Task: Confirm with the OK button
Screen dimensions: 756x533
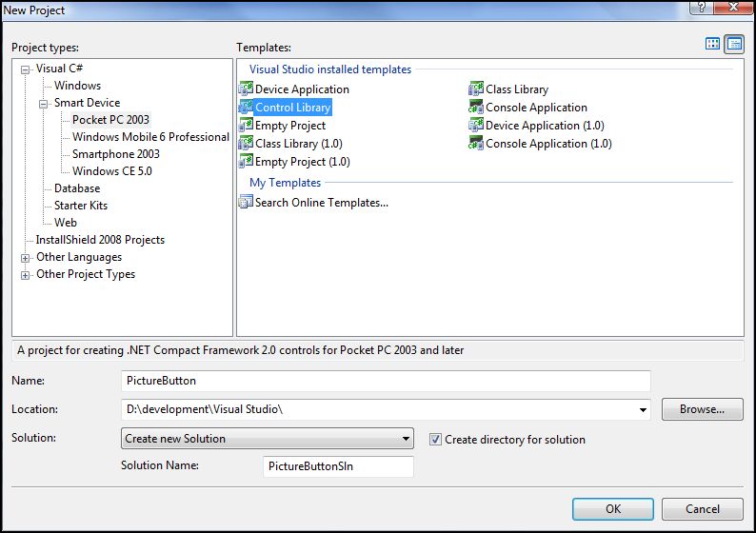Action: click(x=613, y=509)
